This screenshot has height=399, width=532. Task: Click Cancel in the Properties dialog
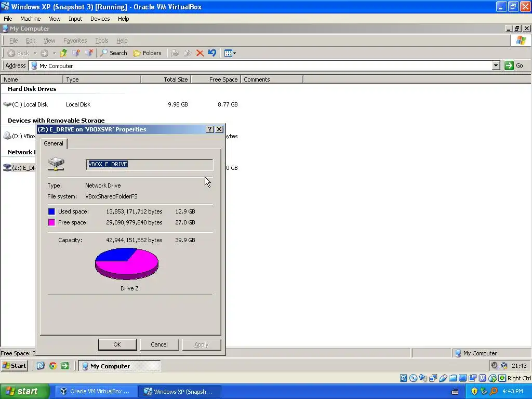(x=159, y=344)
